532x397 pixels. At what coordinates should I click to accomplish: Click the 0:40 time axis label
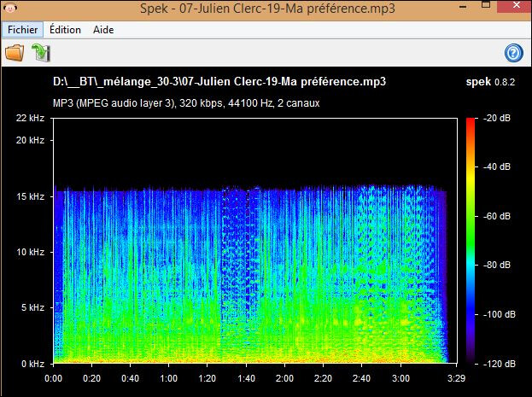coord(131,378)
